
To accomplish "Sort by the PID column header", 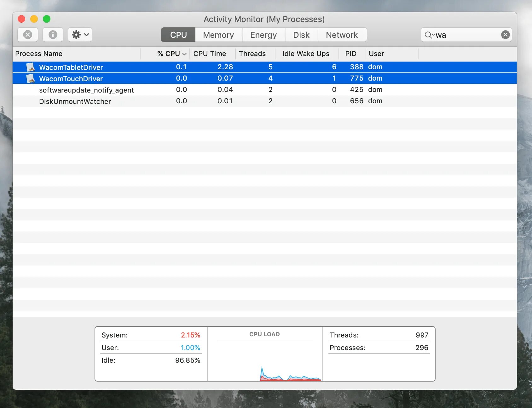I will [x=352, y=54].
